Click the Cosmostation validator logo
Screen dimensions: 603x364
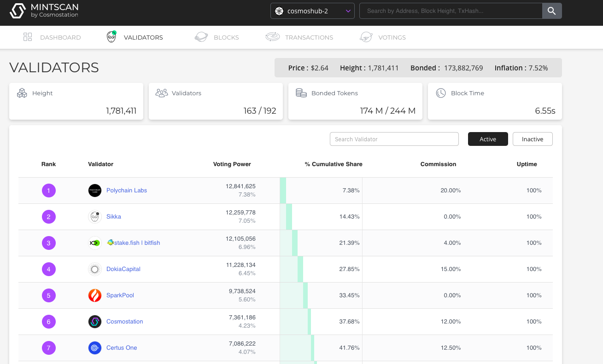(95, 322)
